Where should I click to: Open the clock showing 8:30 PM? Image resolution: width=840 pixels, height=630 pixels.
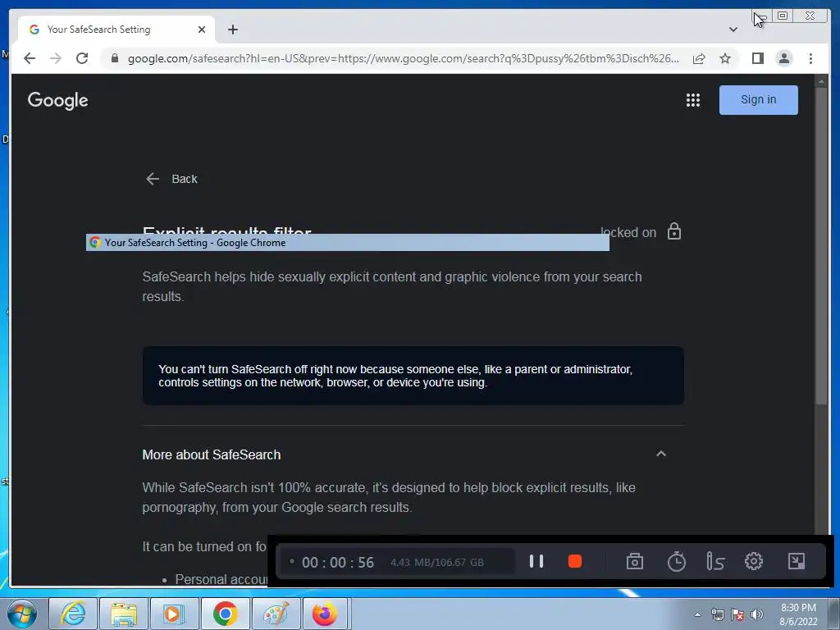click(x=798, y=614)
